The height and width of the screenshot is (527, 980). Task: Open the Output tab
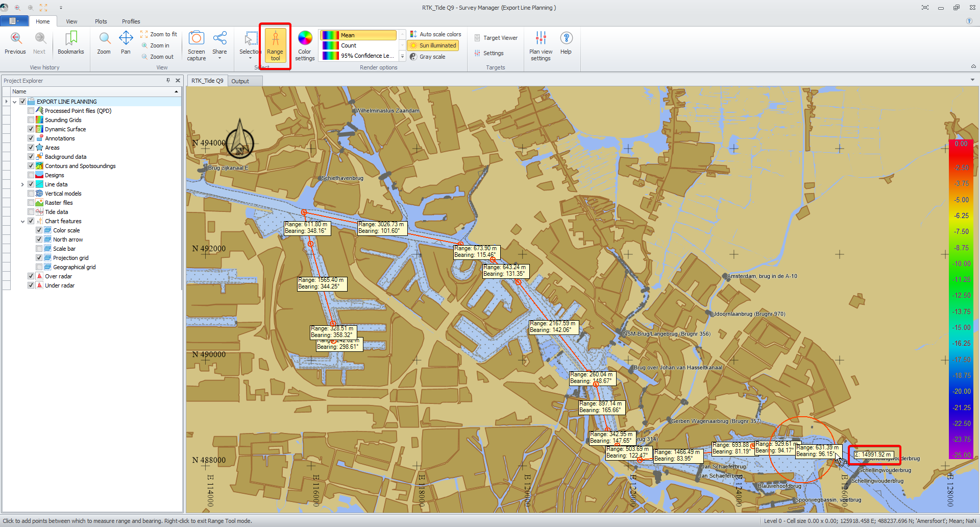pos(240,81)
